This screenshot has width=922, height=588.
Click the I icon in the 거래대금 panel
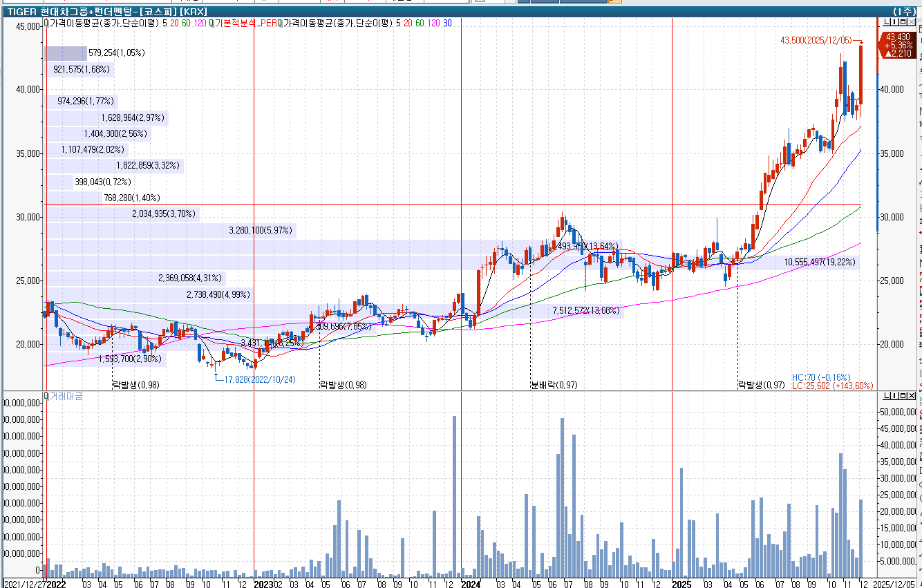pyautogui.click(x=894, y=395)
